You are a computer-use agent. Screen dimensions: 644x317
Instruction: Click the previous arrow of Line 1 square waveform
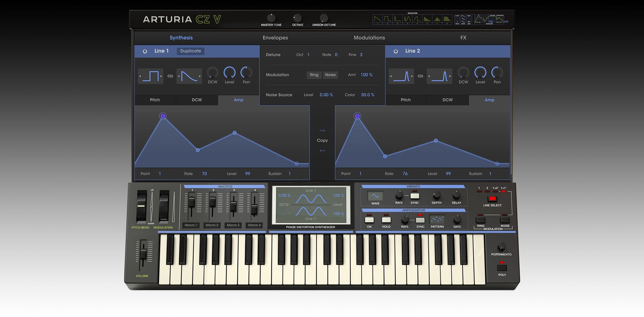click(140, 76)
